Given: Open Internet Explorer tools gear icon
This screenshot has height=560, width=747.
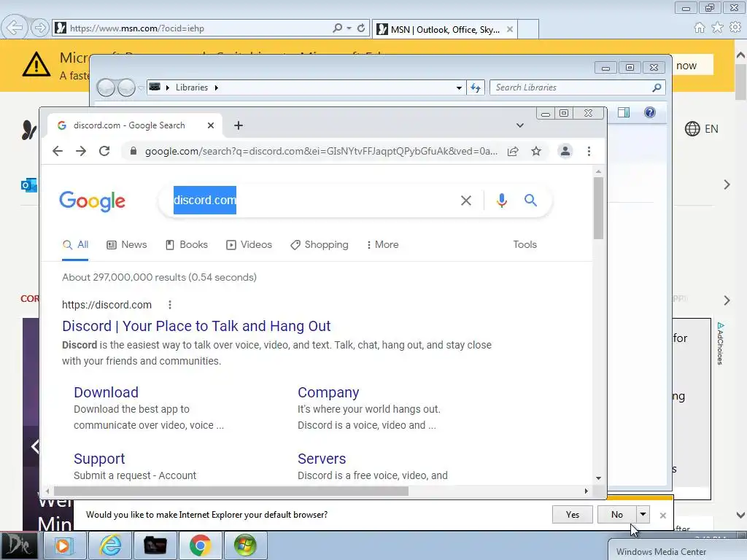Looking at the screenshot, I should (x=735, y=28).
